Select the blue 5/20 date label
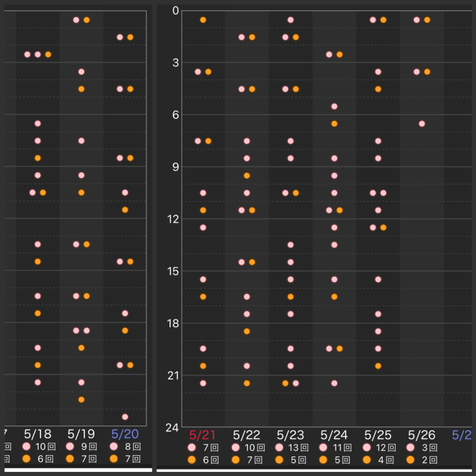This screenshot has width=476, height=476. 125,433
